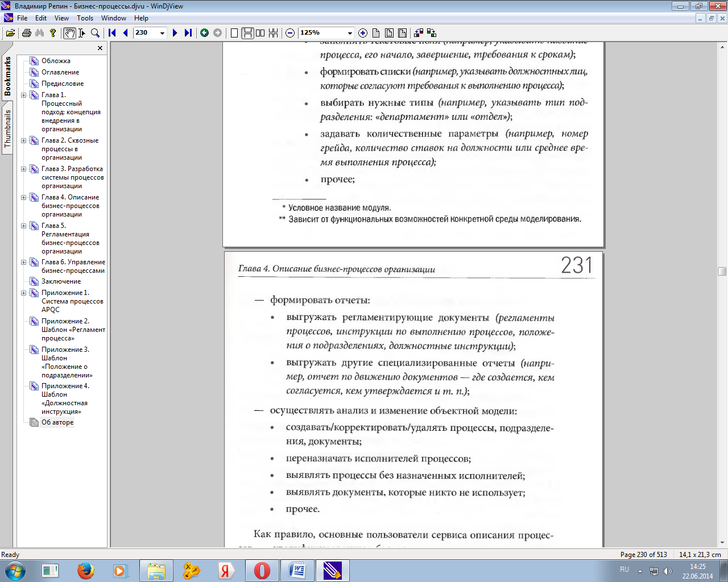The width and height of the screenshot is (728, 582).
Task: Expand the Глава 4 bookmark node
Action: click(x=24, y=197)
